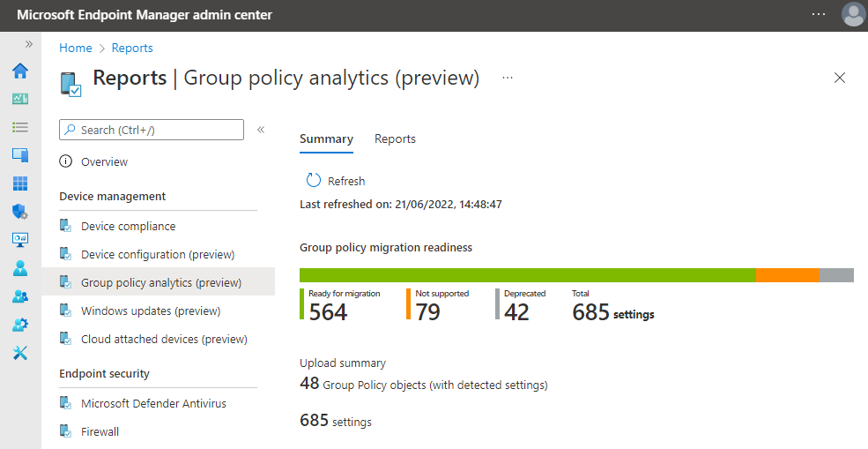Open All services list icon
868x449 pixels.
click(x=20, y=128)
